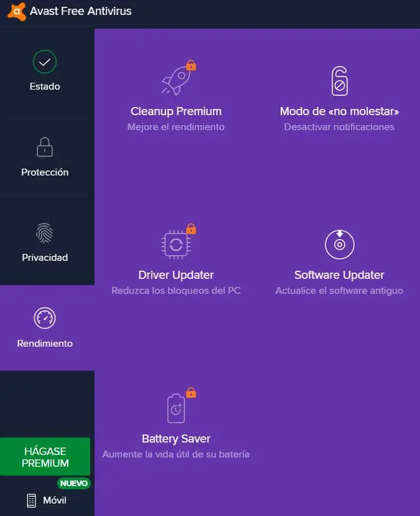Click the do-not-disturb door hanger icon
Screen dimensions: 420x516
pos(339,81)
